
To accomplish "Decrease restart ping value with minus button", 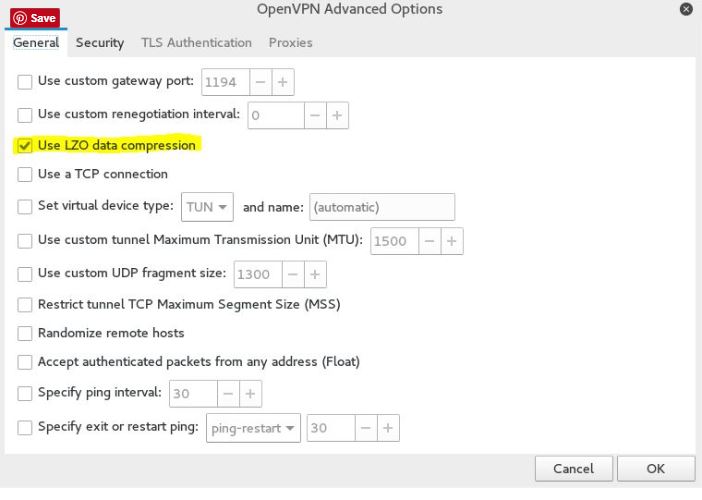I will 366,428.
